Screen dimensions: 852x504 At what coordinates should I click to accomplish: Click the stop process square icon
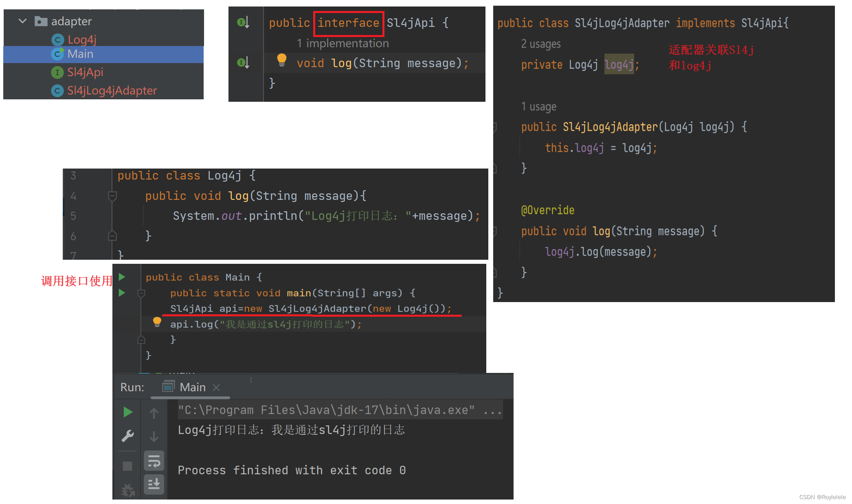tap(127, 466)
